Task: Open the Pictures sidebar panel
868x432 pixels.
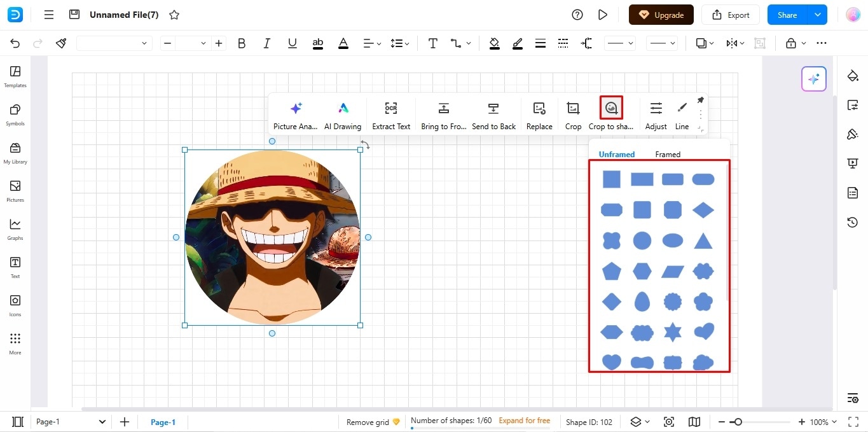Action: coord(15,191)
